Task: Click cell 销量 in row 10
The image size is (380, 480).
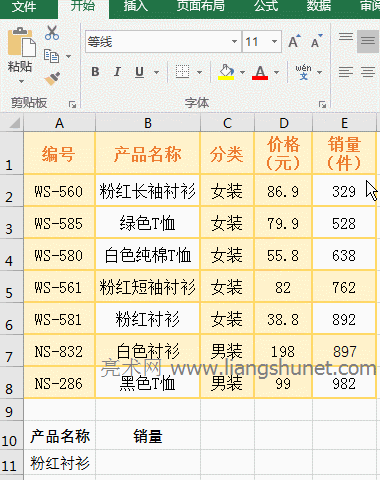Action: (148, 436)
